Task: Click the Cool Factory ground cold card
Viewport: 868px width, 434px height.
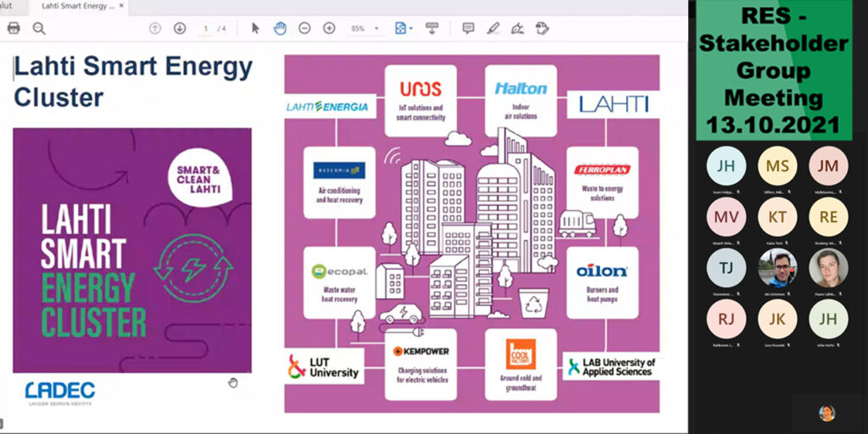Action: 521,364
